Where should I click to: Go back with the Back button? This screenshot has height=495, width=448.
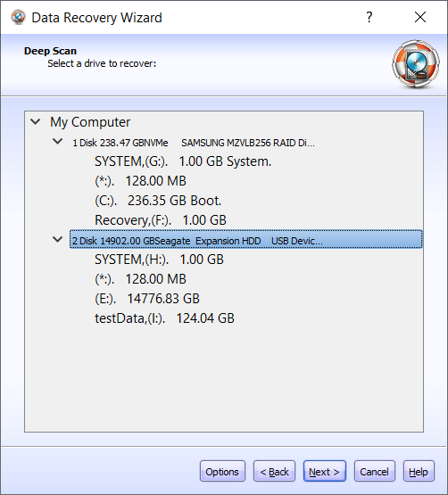click(x=274, y=471)
